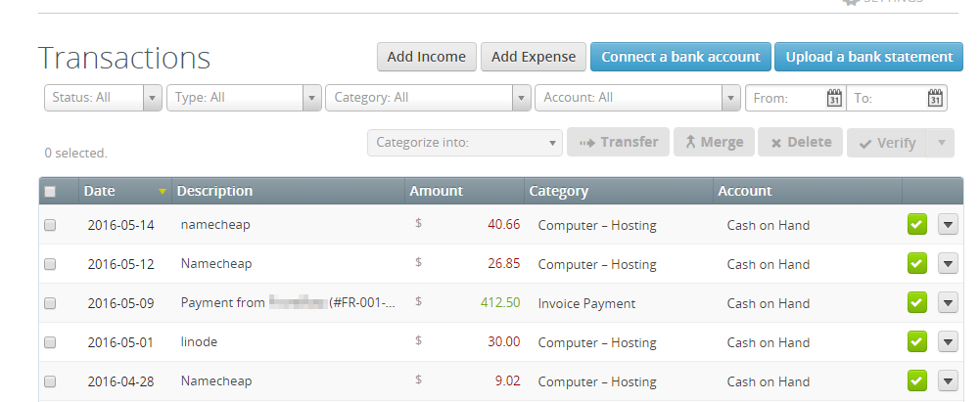Click the Delete button
Image resolution: width=980 pixels, height=402 pixels.
click(x=801, y=143)
